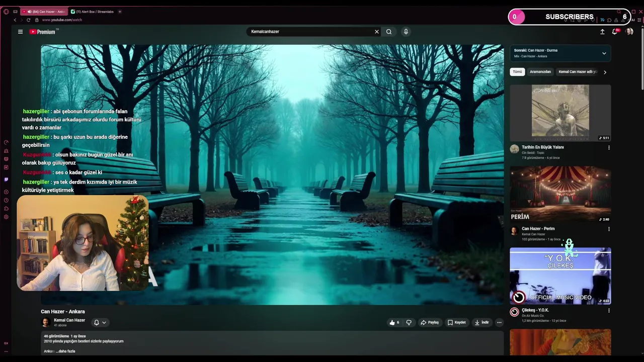Open the Kemal Can Hazer channel avatar

(46, 322)
